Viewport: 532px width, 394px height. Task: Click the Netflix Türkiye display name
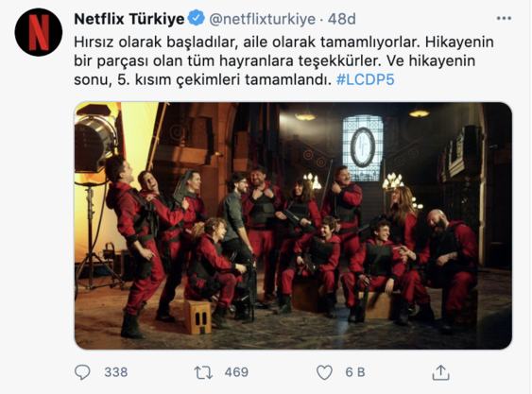pos(129,19)
